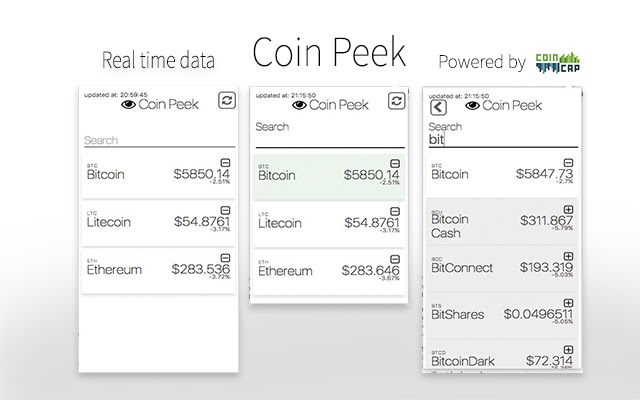Click refresh icon in left Coin Peek panel
Image resolution: width=640 pixels, height=400 pixels.
pos(225,102)
